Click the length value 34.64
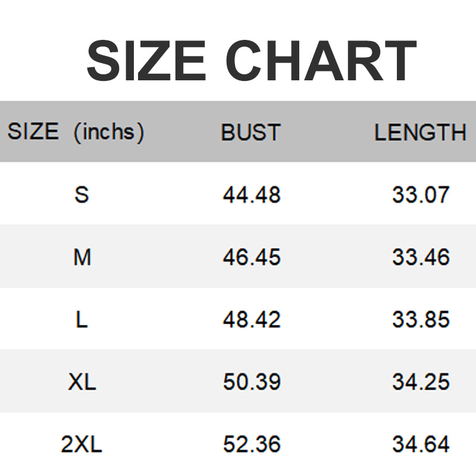The height and width of the screenshot is (476, 476). [421, 444]
